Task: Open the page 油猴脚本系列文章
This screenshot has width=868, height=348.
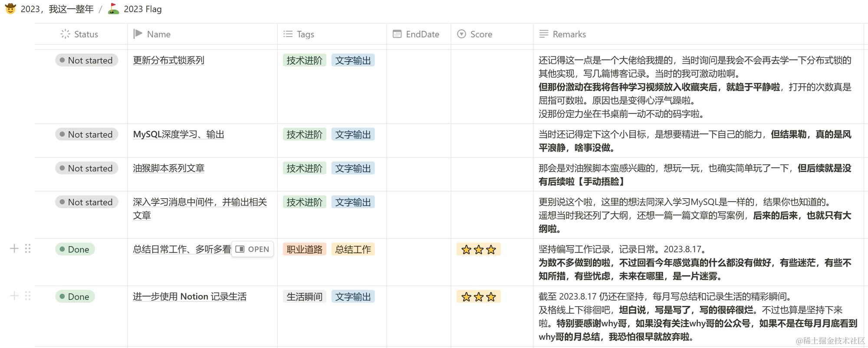Action: tap(168, 168)
